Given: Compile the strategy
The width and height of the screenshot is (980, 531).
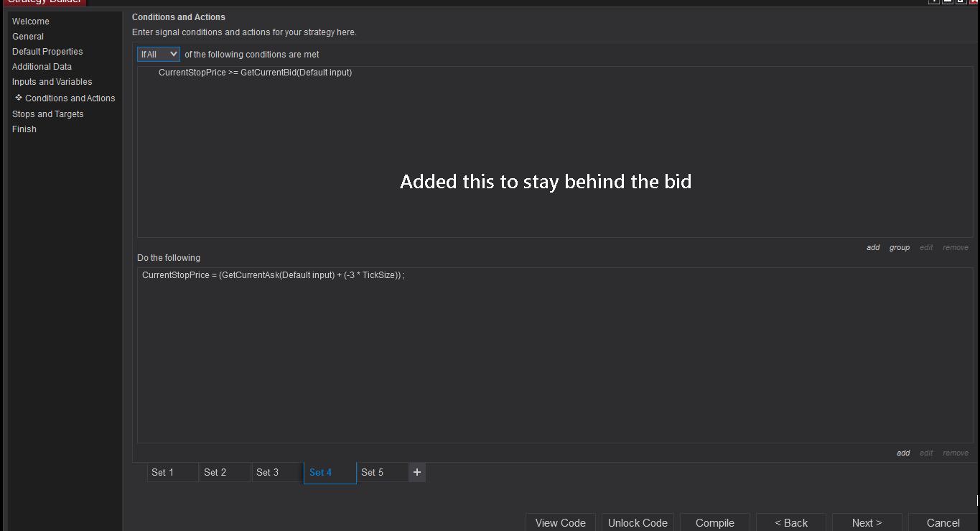Looking at the screenshot, I should (714, 522).
